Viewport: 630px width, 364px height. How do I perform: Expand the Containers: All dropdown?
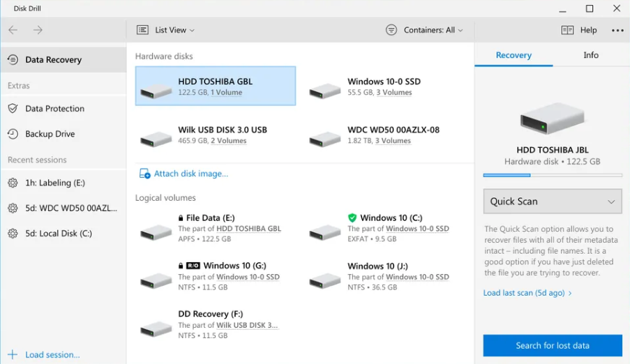point(433,30)
